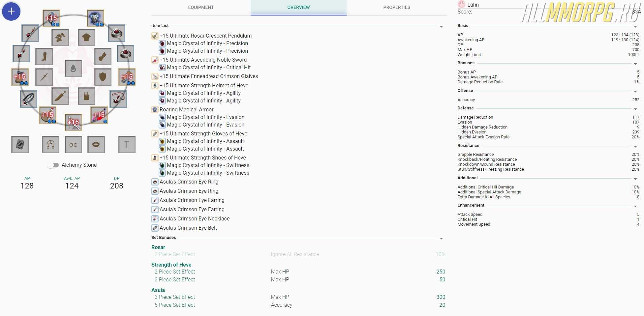Click the DP value 208

click(117, 186)
